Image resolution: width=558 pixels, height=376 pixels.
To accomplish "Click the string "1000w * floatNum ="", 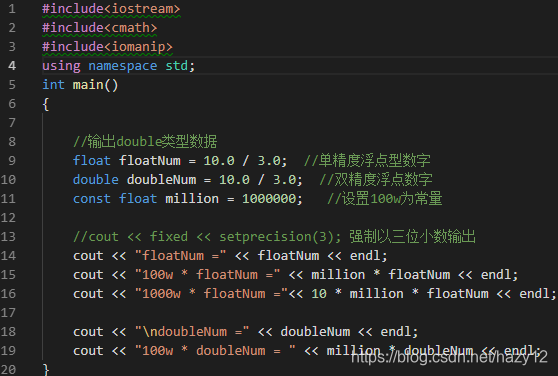I will click(x=211, y=293).
